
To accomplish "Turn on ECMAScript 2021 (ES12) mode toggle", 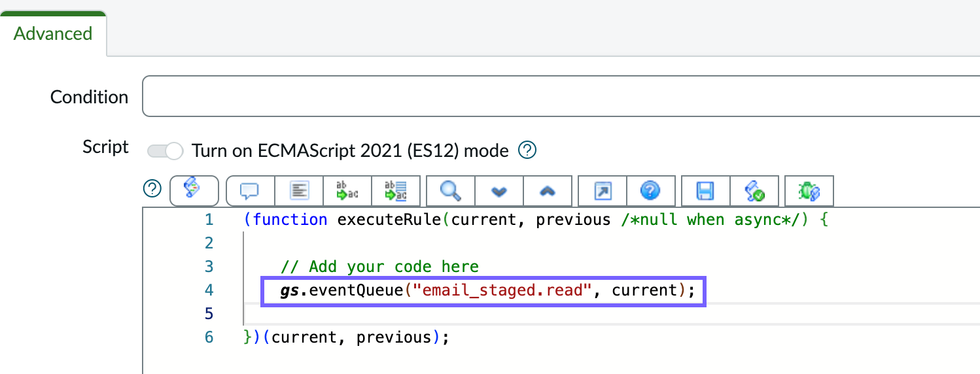I will click(165, 151).
